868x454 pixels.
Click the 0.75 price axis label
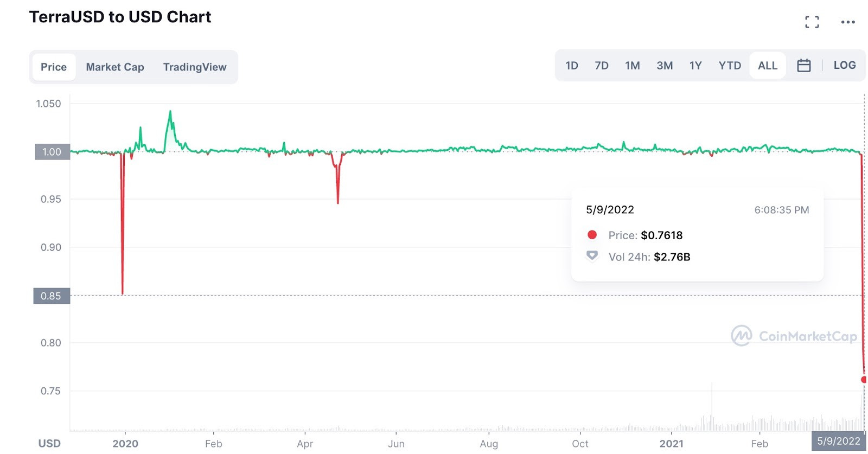pos(50,391)
